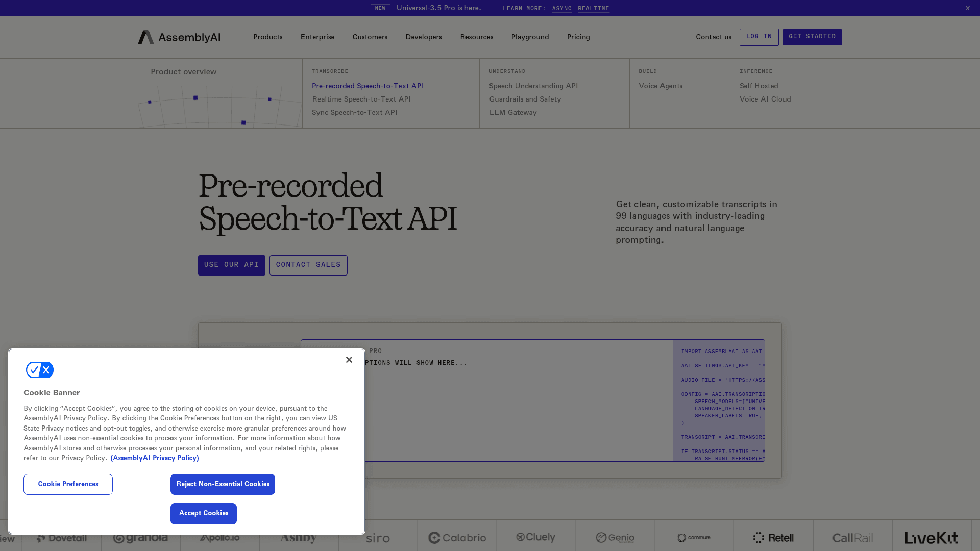Open the Enterprise menu
Screen dimensions: 980x551
click(x=317, y=37)
